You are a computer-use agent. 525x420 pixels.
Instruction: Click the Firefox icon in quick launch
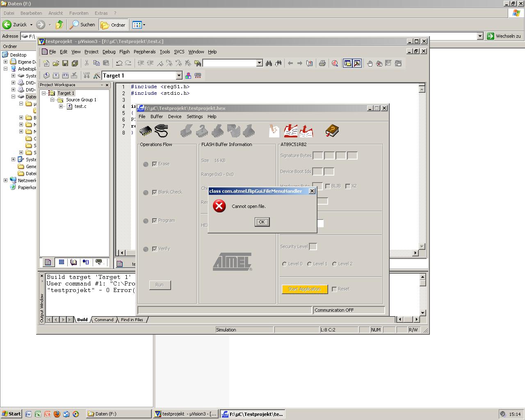57,414
